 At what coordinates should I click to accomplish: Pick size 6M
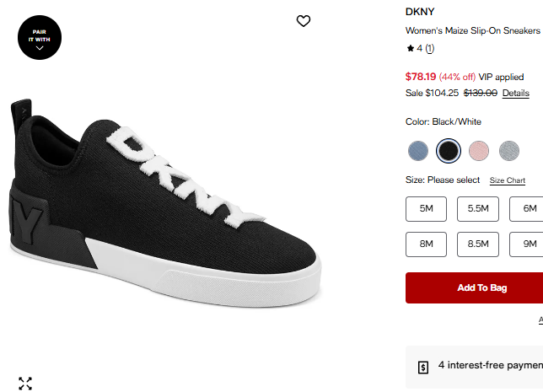coord(528,209)
